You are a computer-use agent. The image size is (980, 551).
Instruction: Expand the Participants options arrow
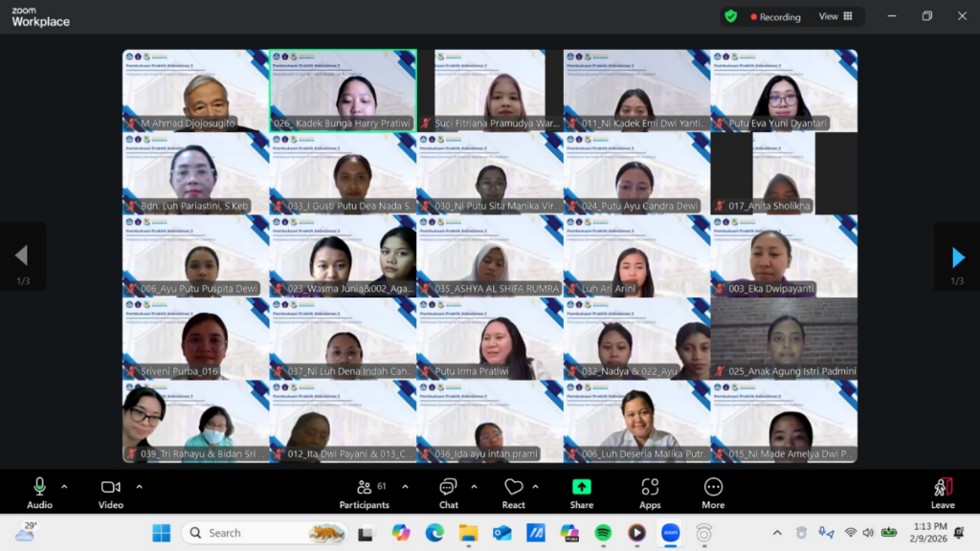click(405, 486)
